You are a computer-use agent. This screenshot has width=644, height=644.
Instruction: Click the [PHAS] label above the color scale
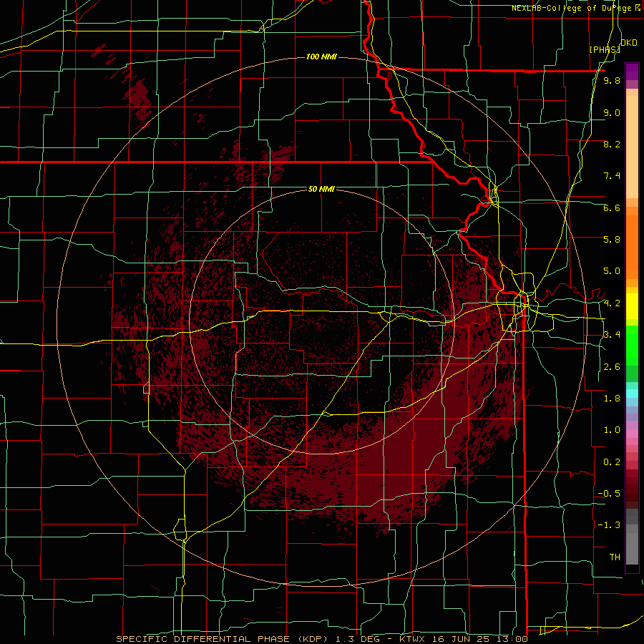pos(605,49)
